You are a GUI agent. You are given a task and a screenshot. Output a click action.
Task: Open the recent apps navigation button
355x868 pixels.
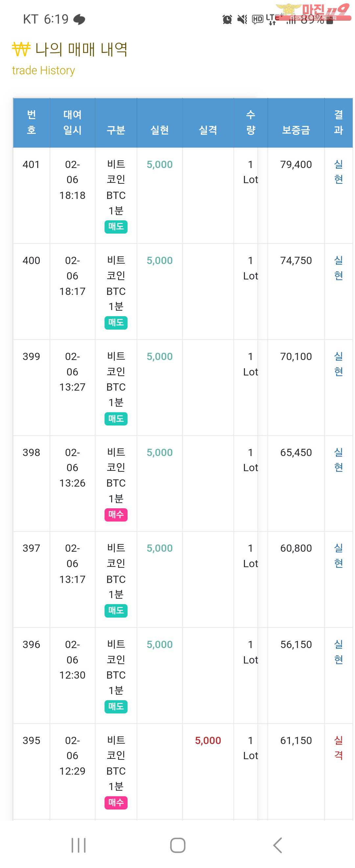point(79,845)
